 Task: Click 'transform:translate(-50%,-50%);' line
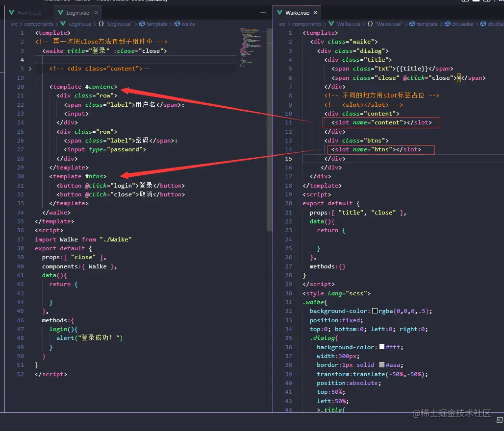click(x=372, y=374)
